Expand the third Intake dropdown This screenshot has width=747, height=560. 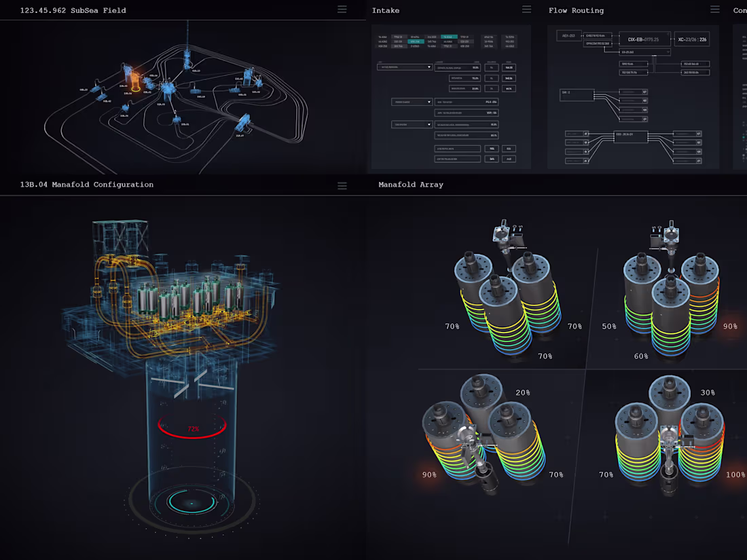pos(412,125)
